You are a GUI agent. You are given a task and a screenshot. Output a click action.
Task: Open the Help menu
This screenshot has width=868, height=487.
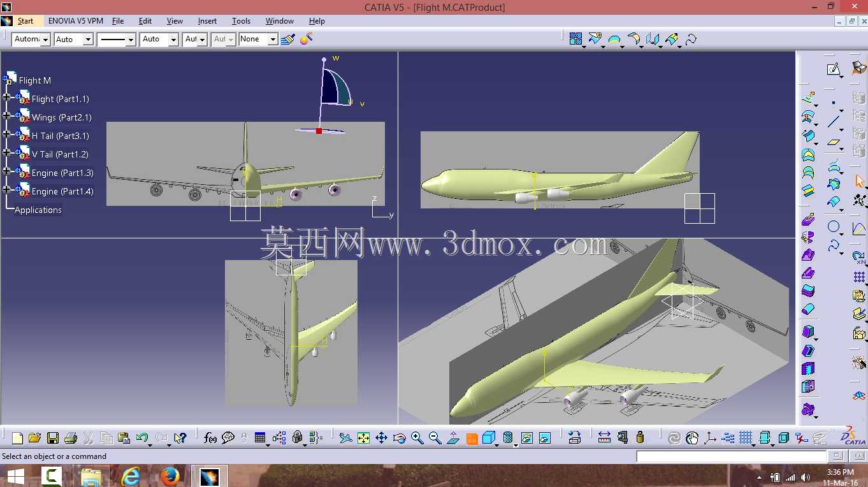point(317,21)
